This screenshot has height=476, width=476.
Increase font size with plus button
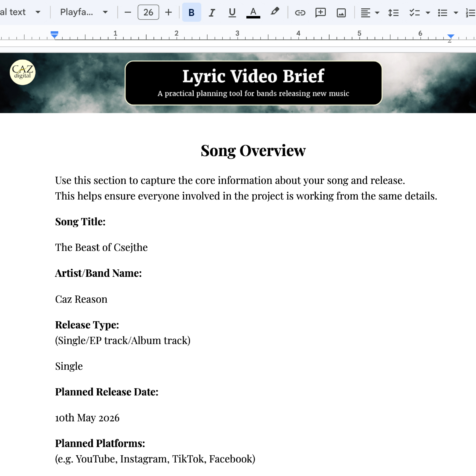[169, 12]
